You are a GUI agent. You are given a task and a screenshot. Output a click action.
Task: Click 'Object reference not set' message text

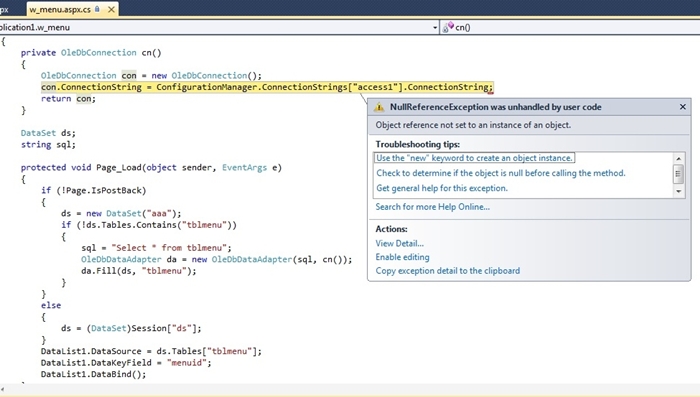pos(473,125)
